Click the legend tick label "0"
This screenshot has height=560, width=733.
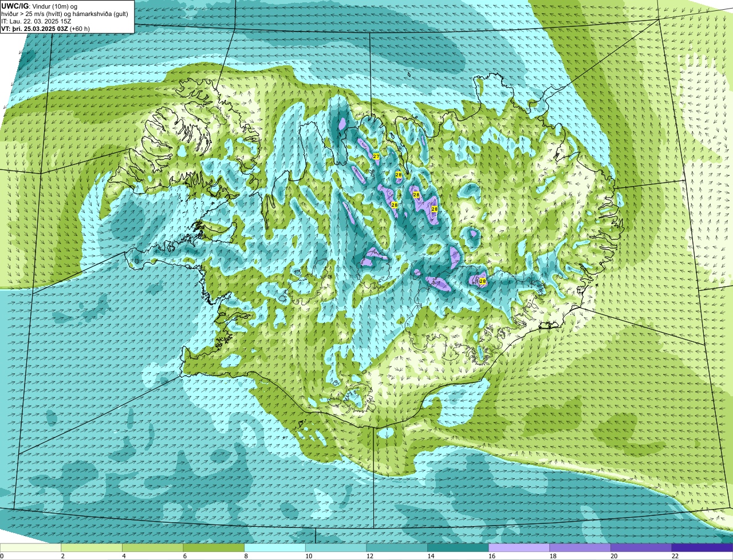pos(2,556)
